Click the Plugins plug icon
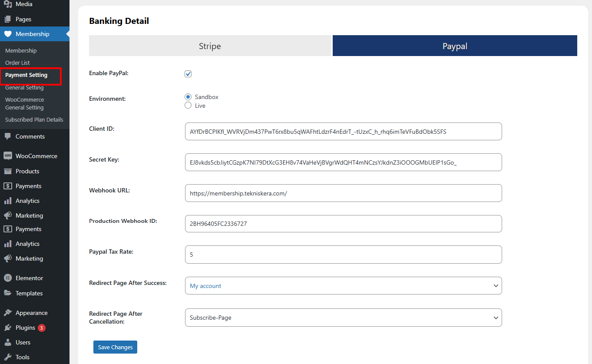 (x=8, y=328)
